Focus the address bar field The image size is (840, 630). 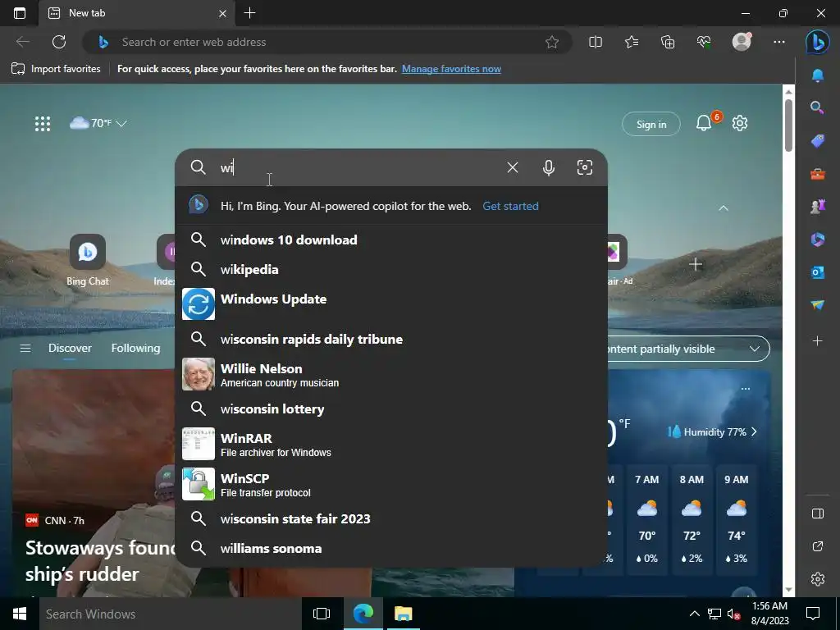(326, 42)
